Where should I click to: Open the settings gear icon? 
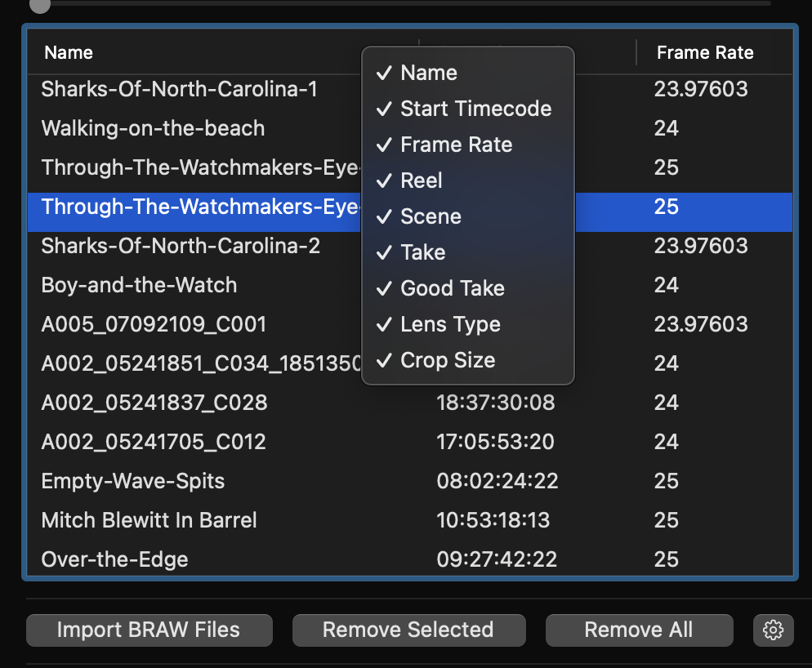773,630
